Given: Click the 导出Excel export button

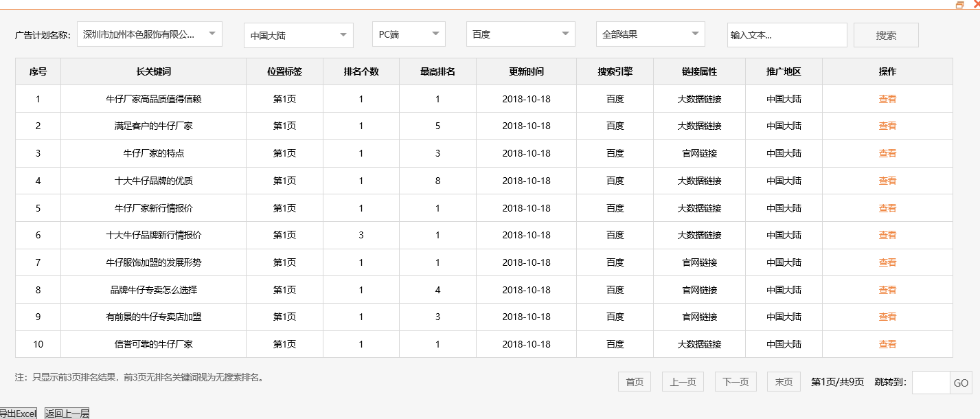Looking at the screenshot, I should tap(19, 414).
